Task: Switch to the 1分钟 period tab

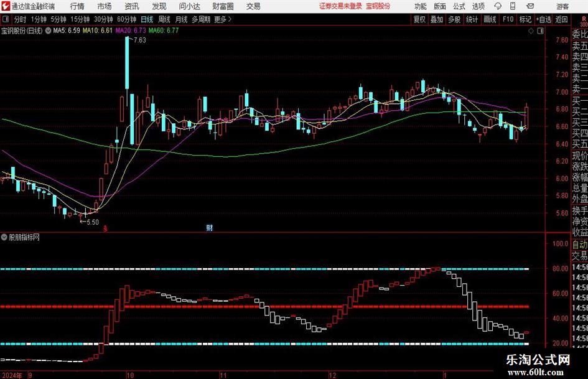Action: tap(39, 19)
